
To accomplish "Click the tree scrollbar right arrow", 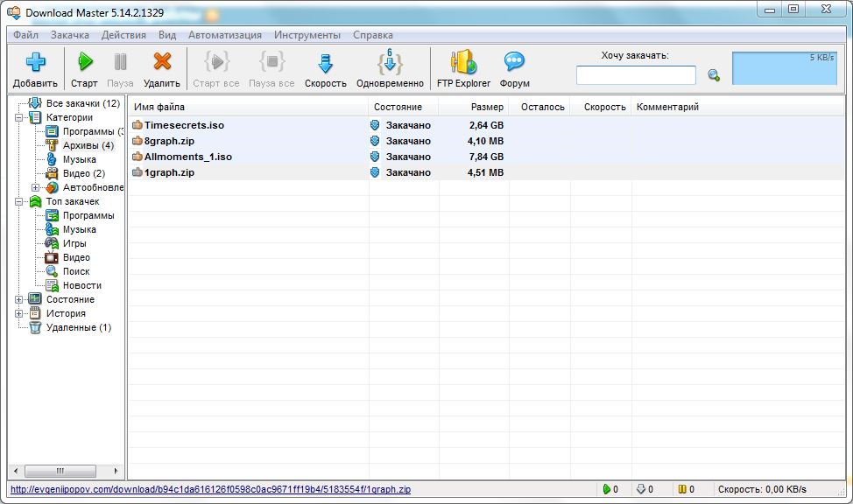I will click(116, 471).
